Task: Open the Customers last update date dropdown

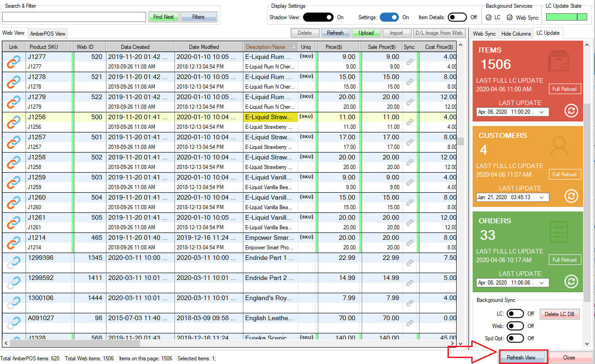Action: [542, 197]
